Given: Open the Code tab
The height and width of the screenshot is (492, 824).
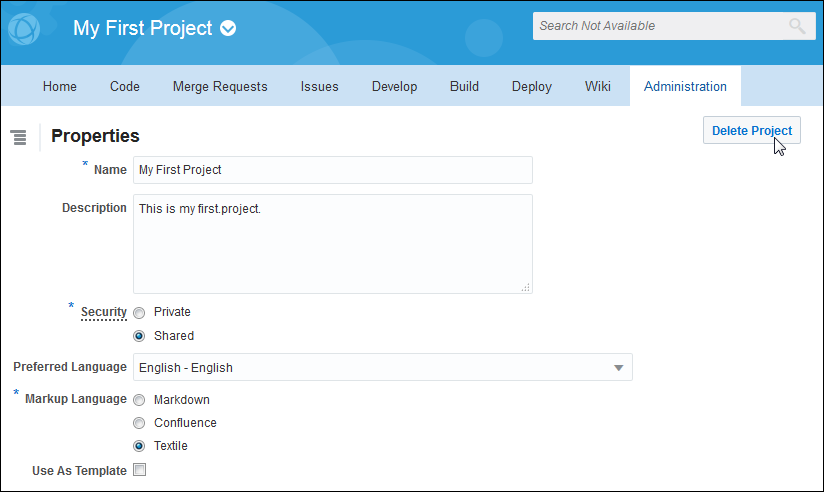Looking at the screenshot, I should click(x=125, y=86).
